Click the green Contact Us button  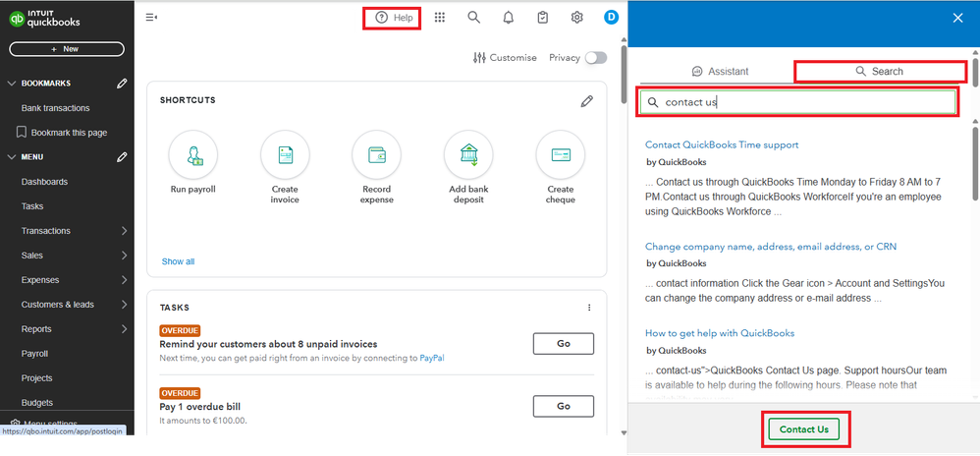(804, 429)
